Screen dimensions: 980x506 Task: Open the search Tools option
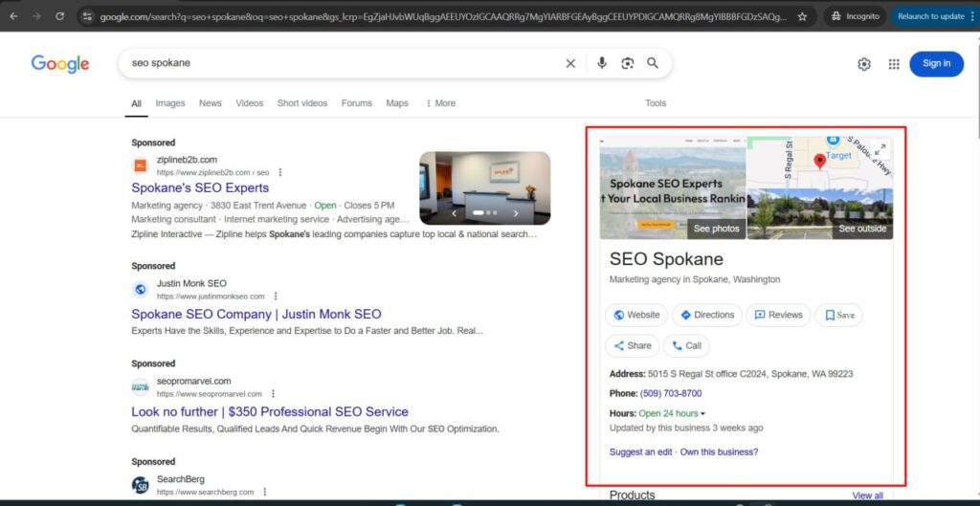[x=656, y=103]
